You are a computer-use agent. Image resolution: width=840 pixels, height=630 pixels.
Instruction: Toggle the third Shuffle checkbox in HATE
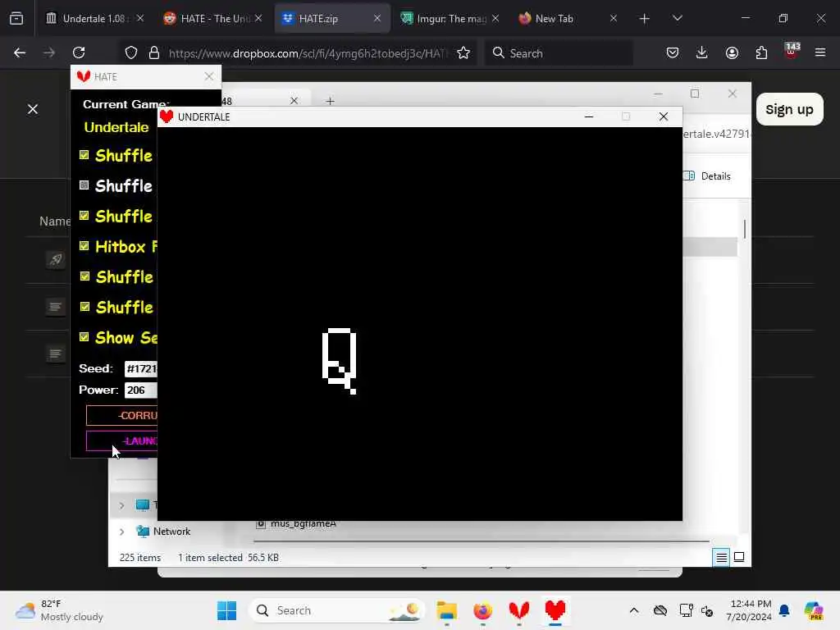(x=84, y=216)
